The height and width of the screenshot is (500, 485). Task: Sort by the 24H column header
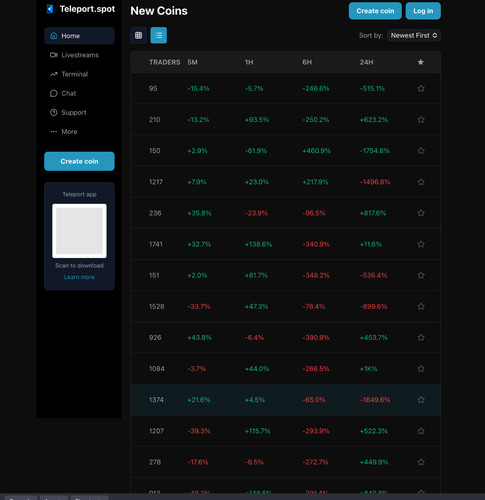pos(366,62)
